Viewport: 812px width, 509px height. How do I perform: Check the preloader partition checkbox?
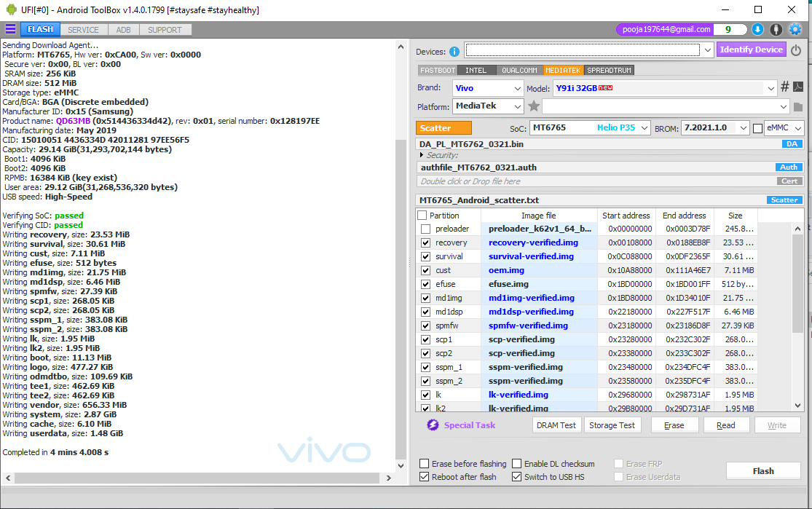[426, 229]
